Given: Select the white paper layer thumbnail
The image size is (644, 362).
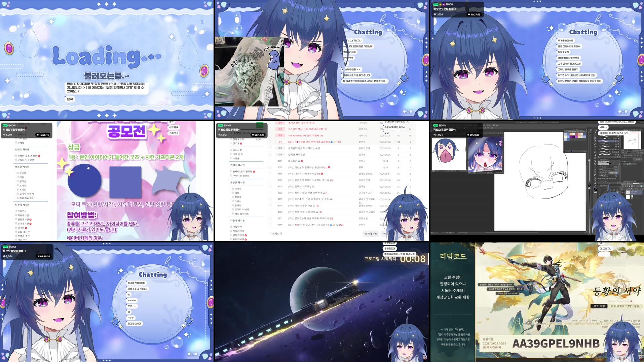Looking at the screenshot, I should point(628,197).
